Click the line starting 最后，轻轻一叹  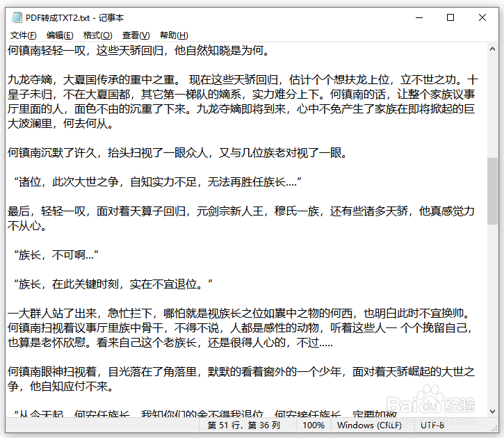(x=241, y=211)
